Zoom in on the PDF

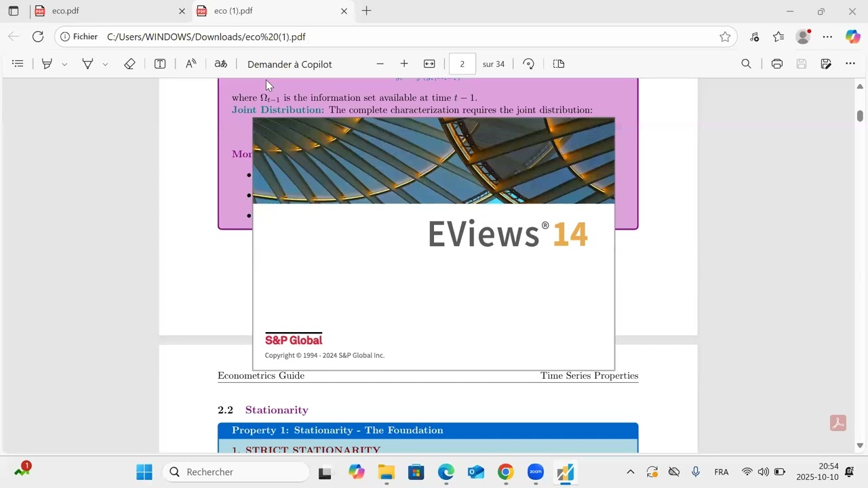pyautogui.click(x=404, y=64)
